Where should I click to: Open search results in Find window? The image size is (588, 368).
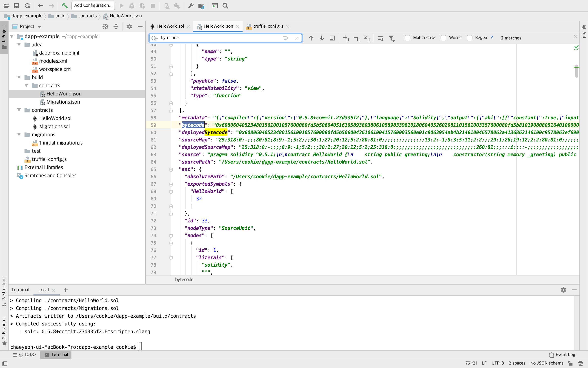coord(332,38)
